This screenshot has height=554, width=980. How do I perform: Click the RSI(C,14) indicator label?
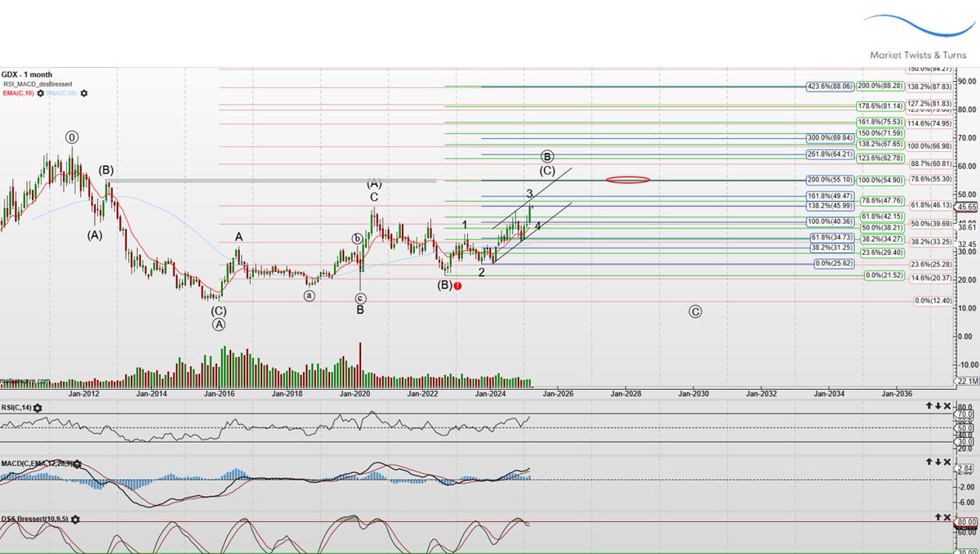coord(16,407)
